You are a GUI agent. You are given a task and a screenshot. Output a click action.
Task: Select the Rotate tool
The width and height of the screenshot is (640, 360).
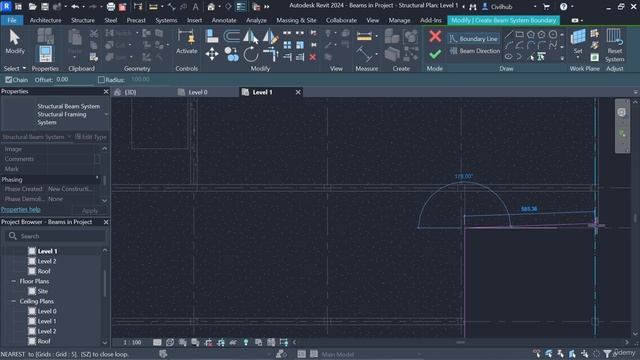pos(251,54)
